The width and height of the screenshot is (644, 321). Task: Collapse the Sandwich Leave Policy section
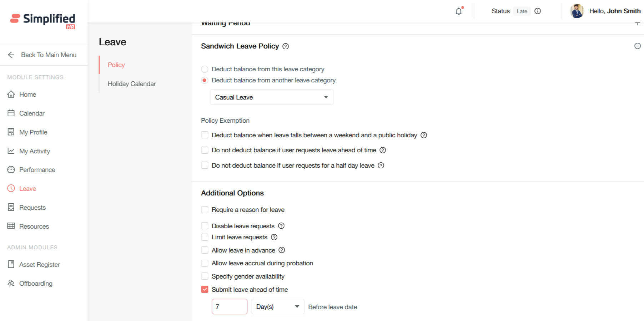637,46
